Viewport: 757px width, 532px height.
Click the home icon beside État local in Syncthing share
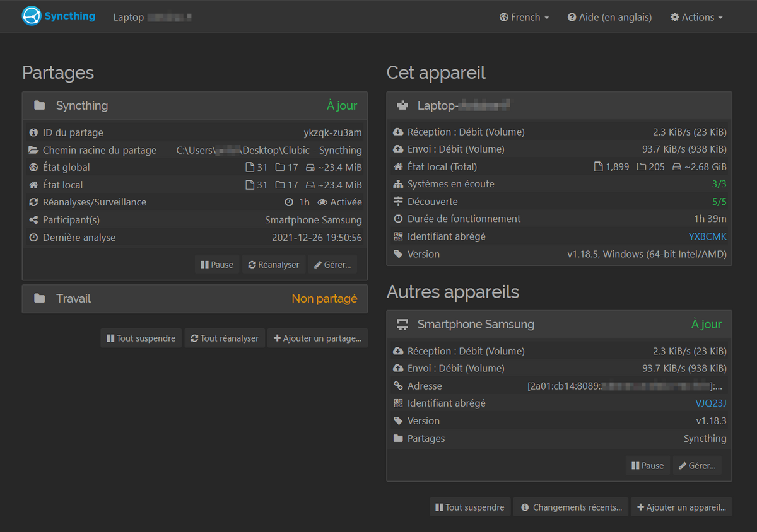[33, 185]
